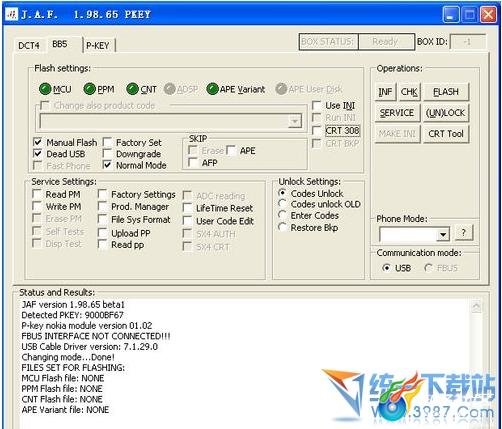Open the CRT Tool
This screenshot has height=429, width=502.
click(446, 134)
